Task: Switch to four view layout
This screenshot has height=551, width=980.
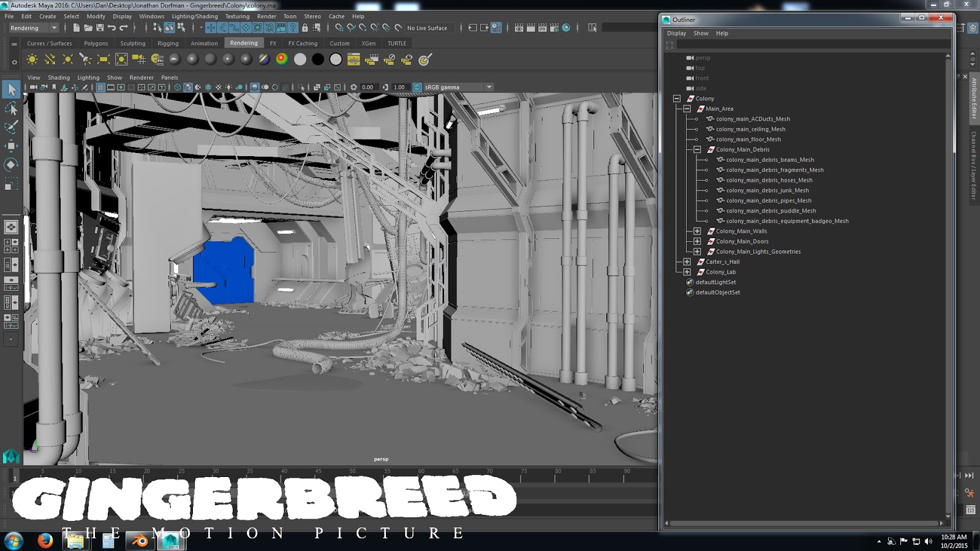Action: pos(11,246)
